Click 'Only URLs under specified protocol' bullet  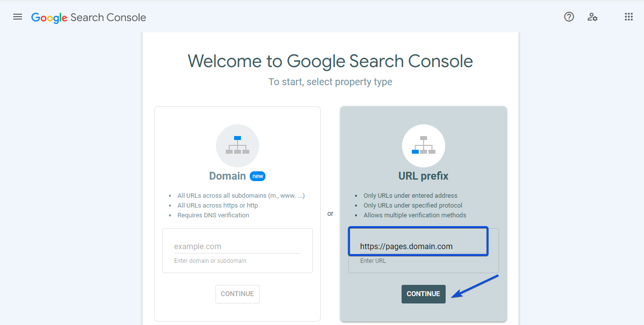point(413,206)
